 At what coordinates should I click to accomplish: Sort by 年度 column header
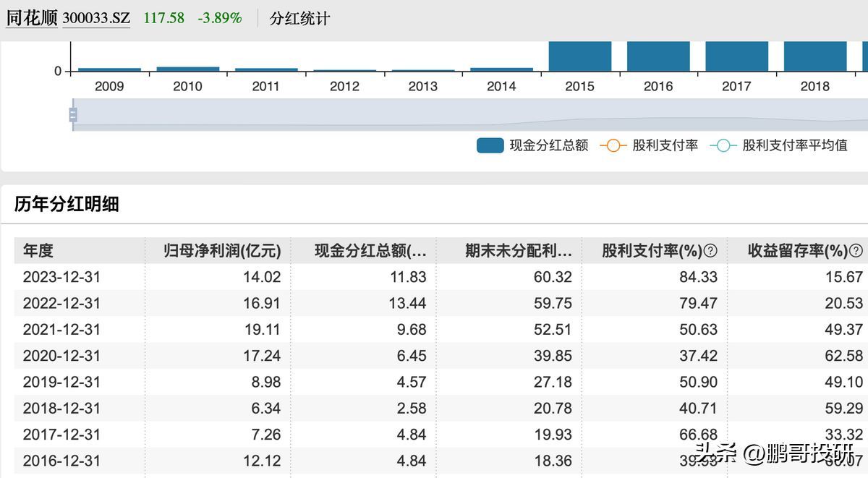(x=38, y=251)
